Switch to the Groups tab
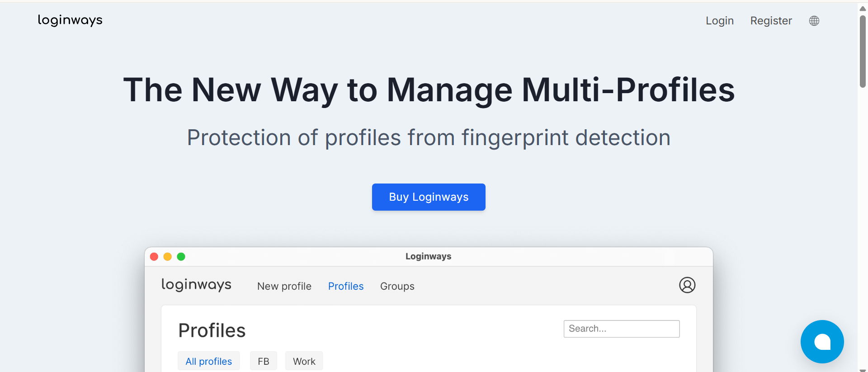The height and width of the screenshot is (372, 868). (x=397, y=286)
